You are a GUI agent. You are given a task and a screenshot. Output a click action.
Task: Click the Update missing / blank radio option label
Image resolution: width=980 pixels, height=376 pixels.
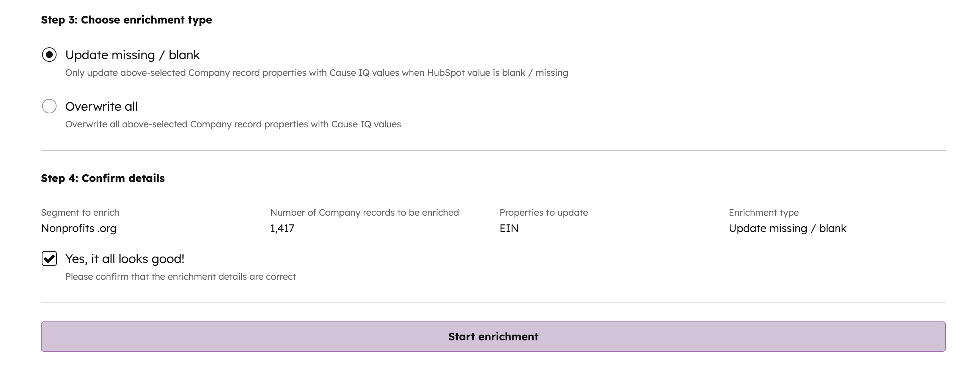click(132, 55)
